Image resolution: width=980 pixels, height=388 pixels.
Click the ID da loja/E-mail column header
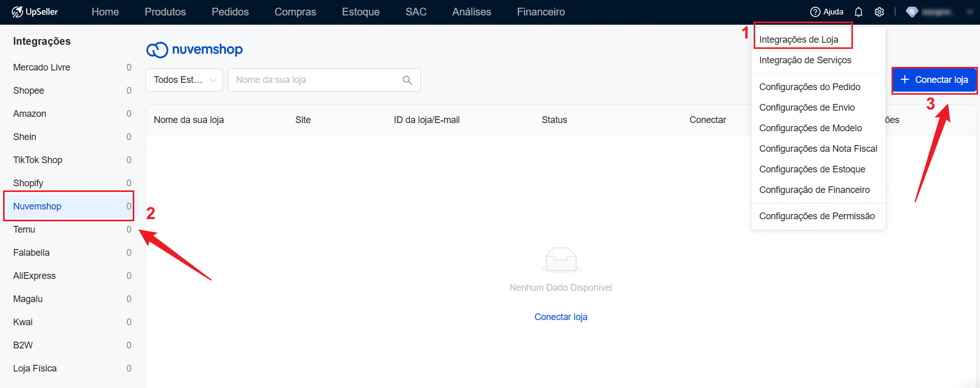(427, 120)
